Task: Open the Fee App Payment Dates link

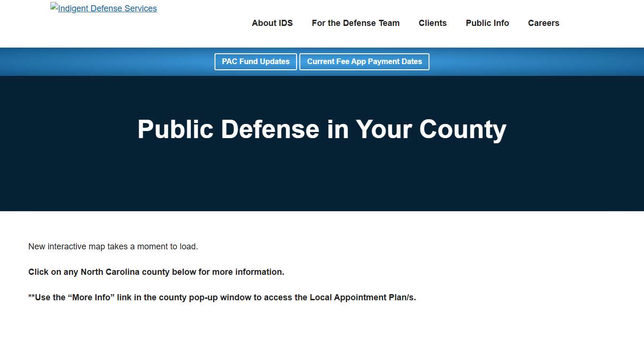Action: [x=364, y=62]
